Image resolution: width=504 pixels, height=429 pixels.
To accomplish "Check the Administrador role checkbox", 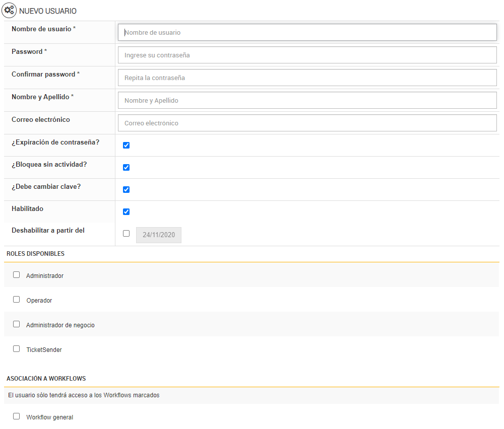I will [17, 275].
